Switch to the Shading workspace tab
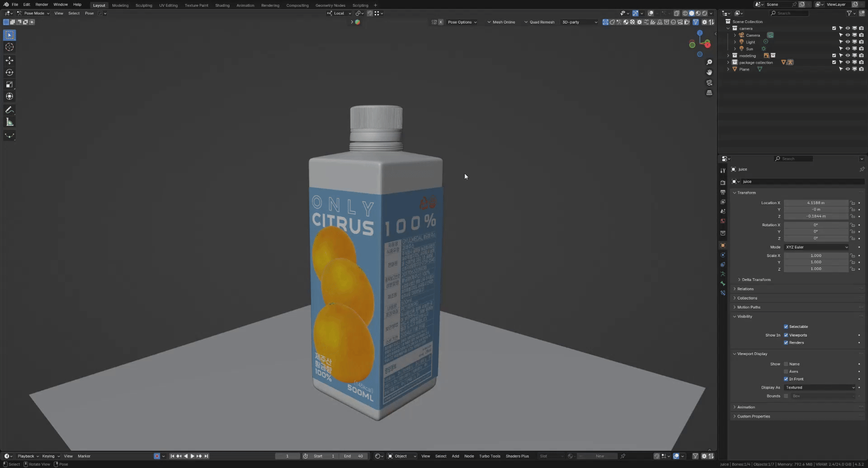The width and height of the screenshot is (868, 468). 222,5
